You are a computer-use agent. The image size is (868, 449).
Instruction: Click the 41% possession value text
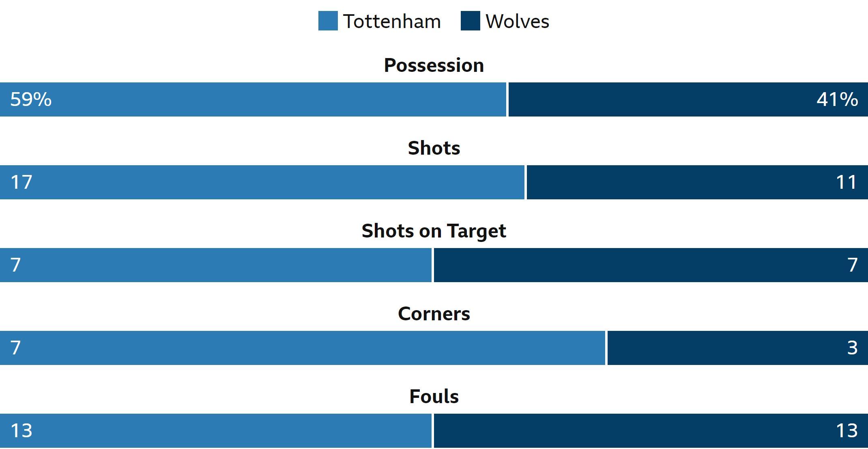point(837,99)
